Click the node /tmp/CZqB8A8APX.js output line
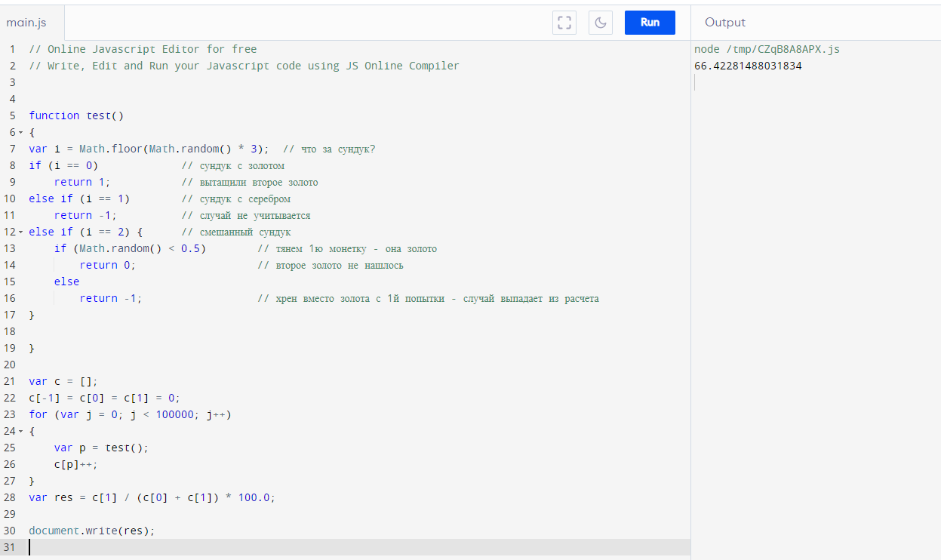941x560 pixels. click(767, 49)
